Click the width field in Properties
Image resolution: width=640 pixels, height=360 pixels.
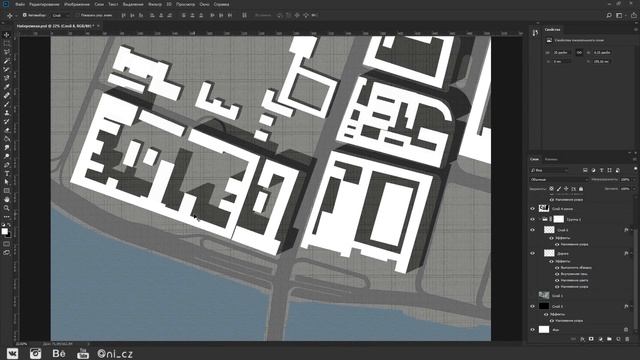[562, 53]
